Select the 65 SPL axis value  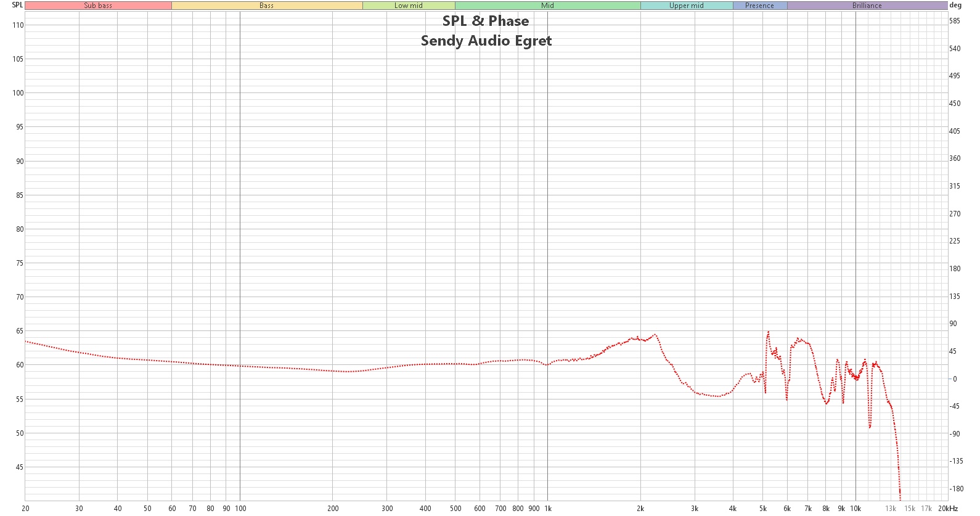pyautogui.click(x=20, y=331)
